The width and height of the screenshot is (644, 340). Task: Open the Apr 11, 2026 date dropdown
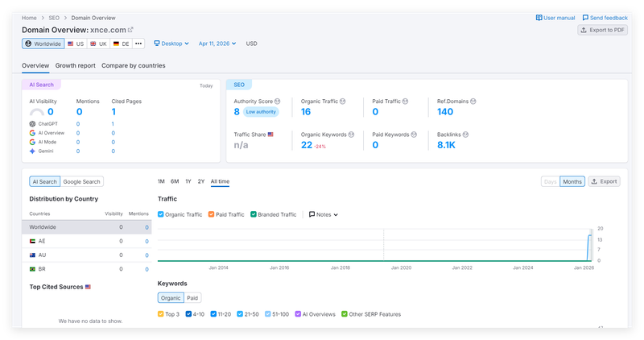(217, 44)
